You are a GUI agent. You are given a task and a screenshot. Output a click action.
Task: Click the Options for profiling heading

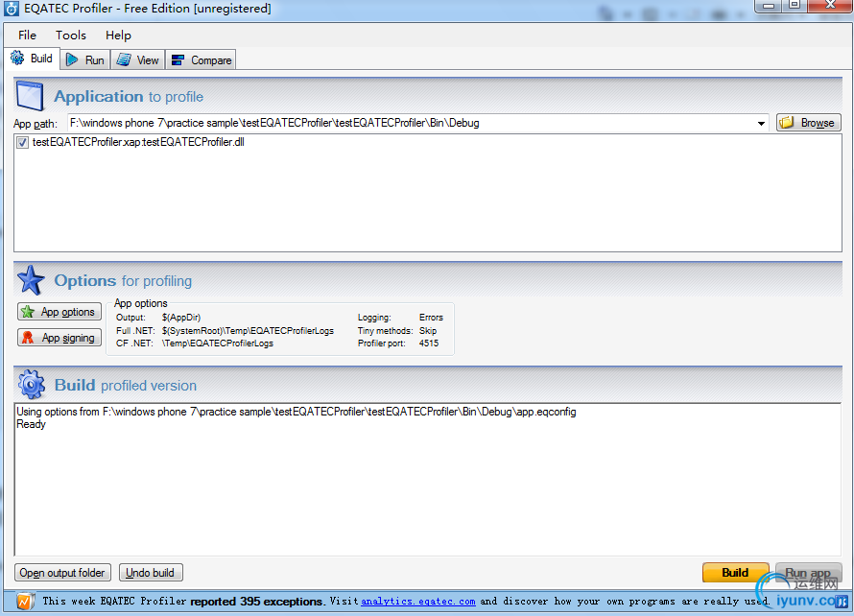[123, 280]
